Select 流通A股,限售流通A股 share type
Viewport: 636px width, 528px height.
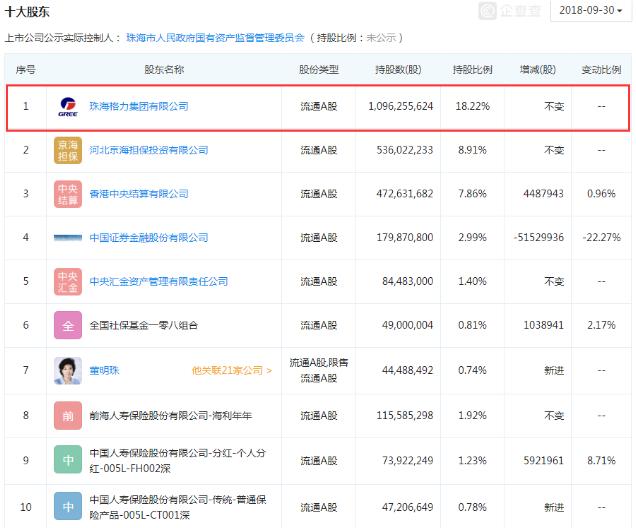pyautogui.click(x=319, y=370)
